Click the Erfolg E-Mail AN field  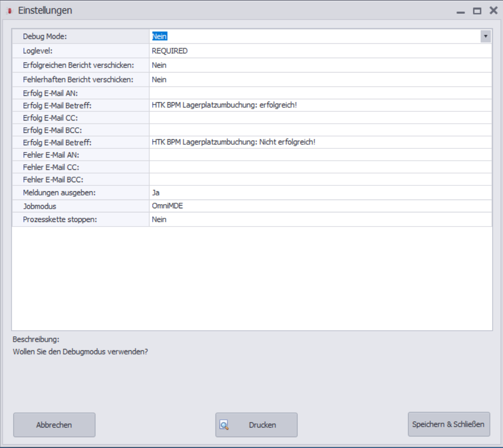[x=320, y=93]
